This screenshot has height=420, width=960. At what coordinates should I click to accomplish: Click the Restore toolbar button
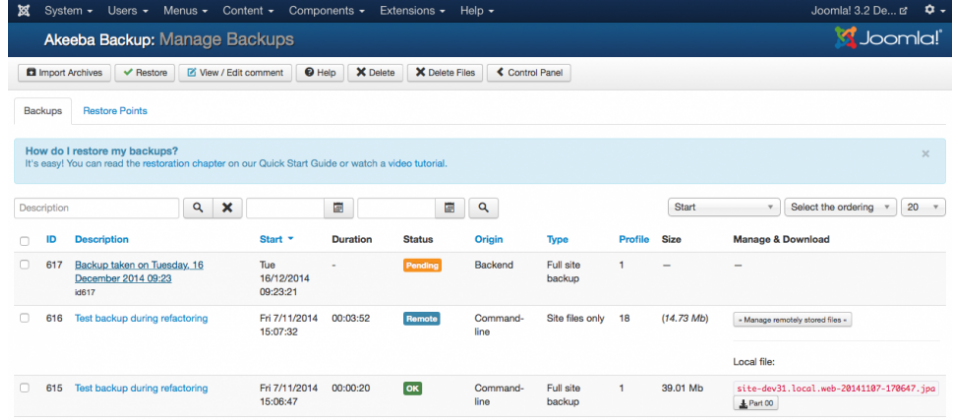pyautogui.click(x=145, y=73)
